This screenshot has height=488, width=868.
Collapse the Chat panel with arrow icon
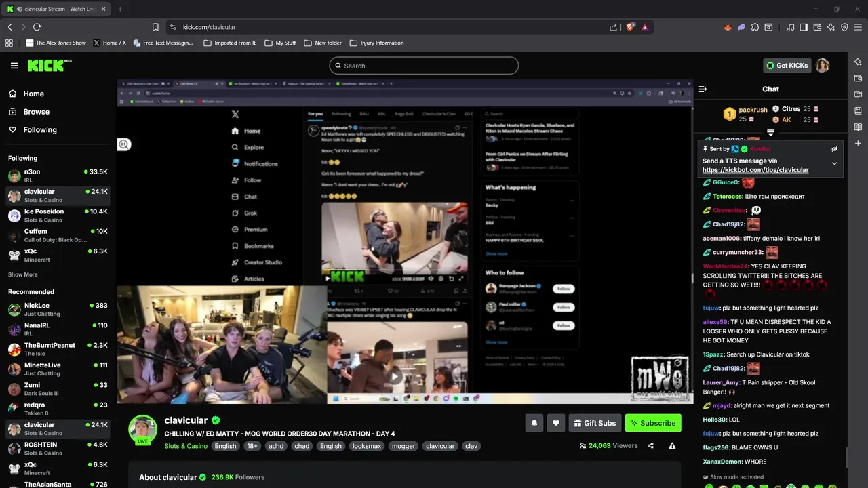click(703, 89)
